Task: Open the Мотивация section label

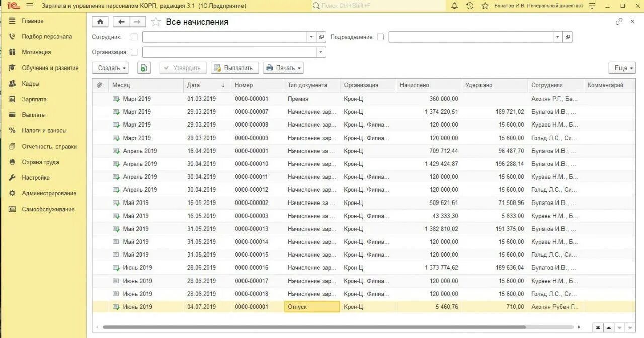Action: coord(36,52)
